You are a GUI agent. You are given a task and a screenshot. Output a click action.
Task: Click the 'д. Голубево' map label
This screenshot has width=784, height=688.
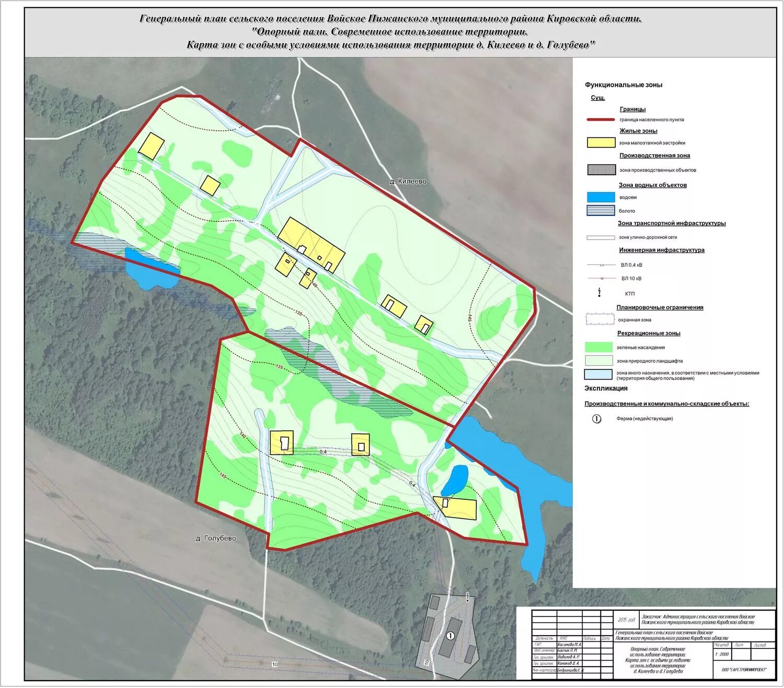216,538
